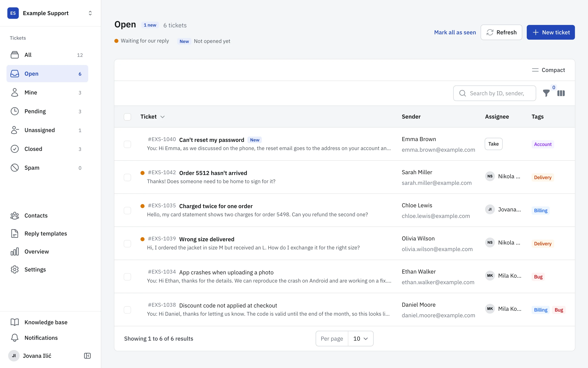Viewport: 588px width, 368px height.
Task: Check the box for ticket EXS-1040
Action: tap(127, 144)
